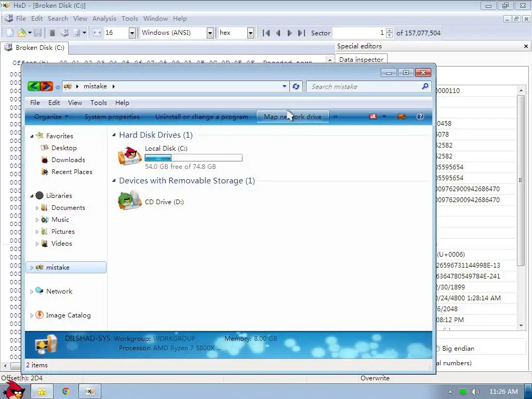
Task: Click the bytes-per-row width icon in HxD
Action: pos(97,33)
